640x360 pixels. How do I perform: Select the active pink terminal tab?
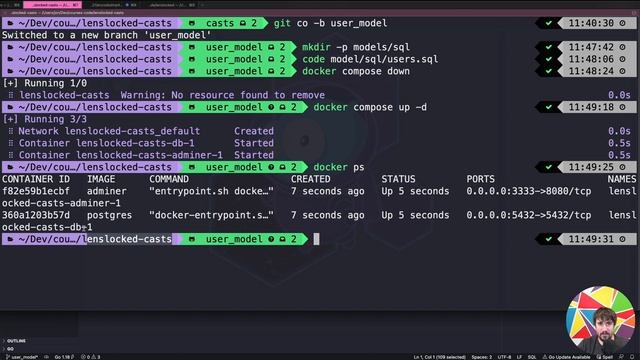click(x=53, y=5)
